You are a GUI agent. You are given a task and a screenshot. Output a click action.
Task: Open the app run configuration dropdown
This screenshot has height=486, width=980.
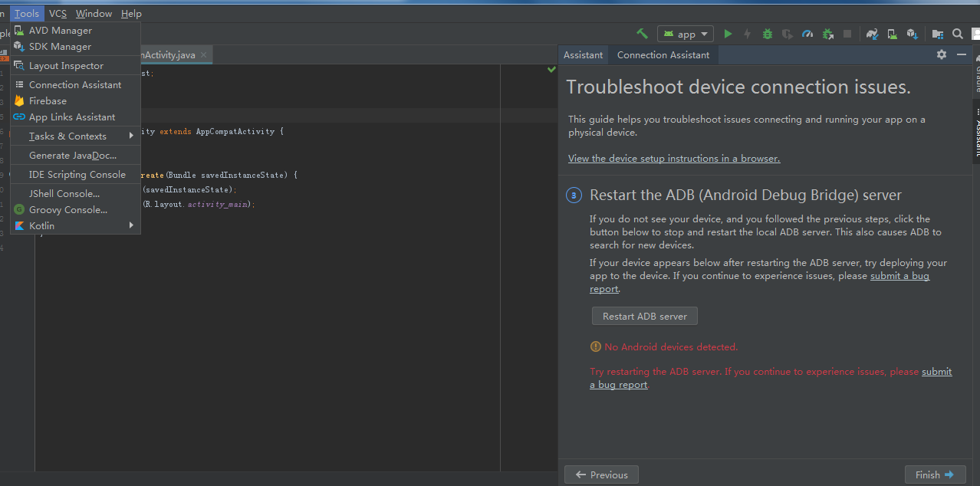686,34
